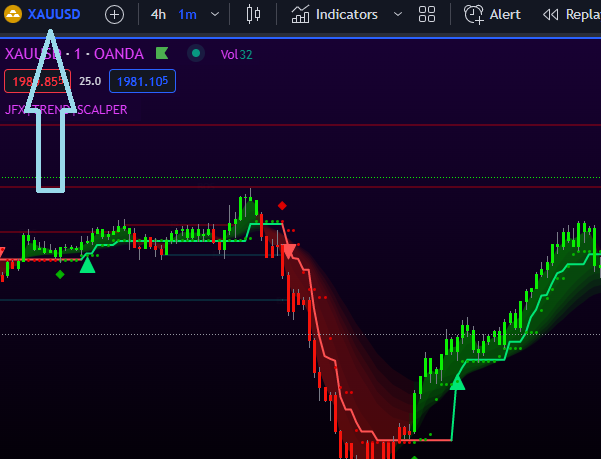Click the compare or add symbol plus icon
Viewport: 601px width, 459px height.
(114, 15)
